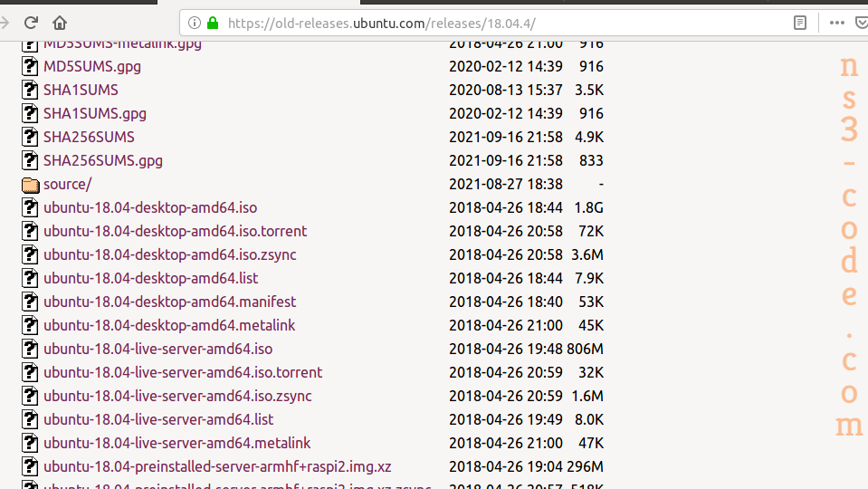
Task: Click the 833 size of SHA256SUMS.gpg
Action: coord(591,160)
